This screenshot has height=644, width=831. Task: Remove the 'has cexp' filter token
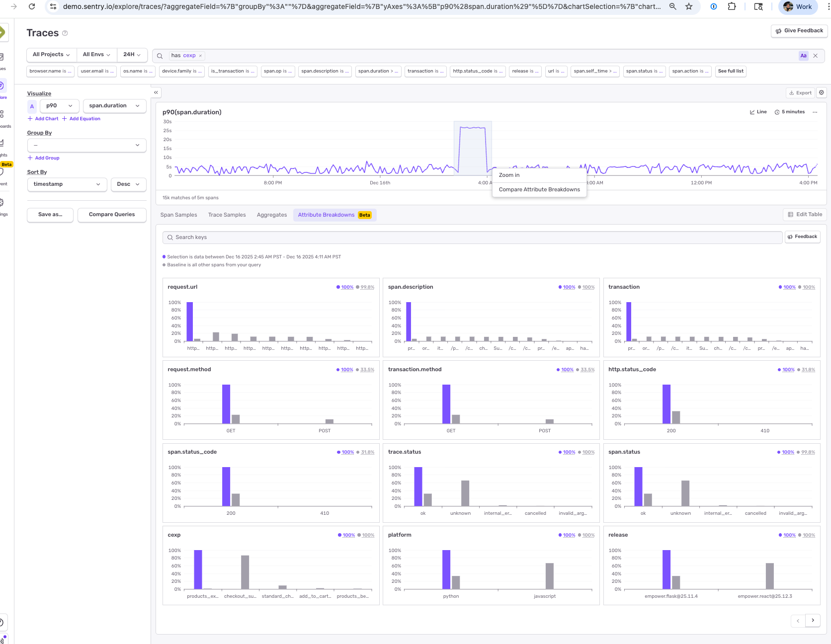pyautogui.click(x=200, y=56)
